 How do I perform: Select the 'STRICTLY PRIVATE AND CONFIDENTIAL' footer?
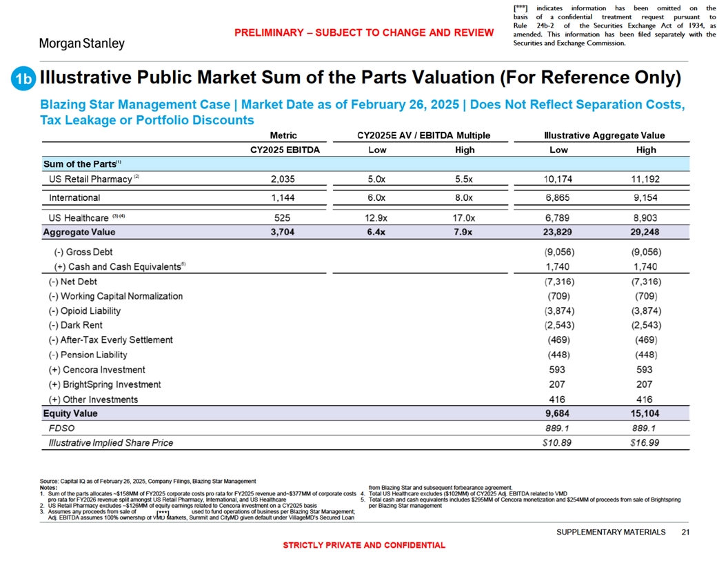(364, 545)
